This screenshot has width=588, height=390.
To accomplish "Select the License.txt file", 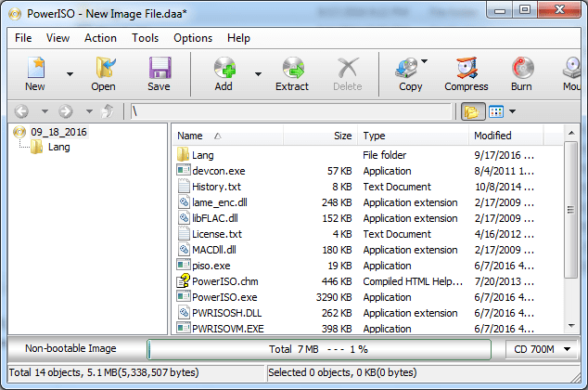I will 217,234.
